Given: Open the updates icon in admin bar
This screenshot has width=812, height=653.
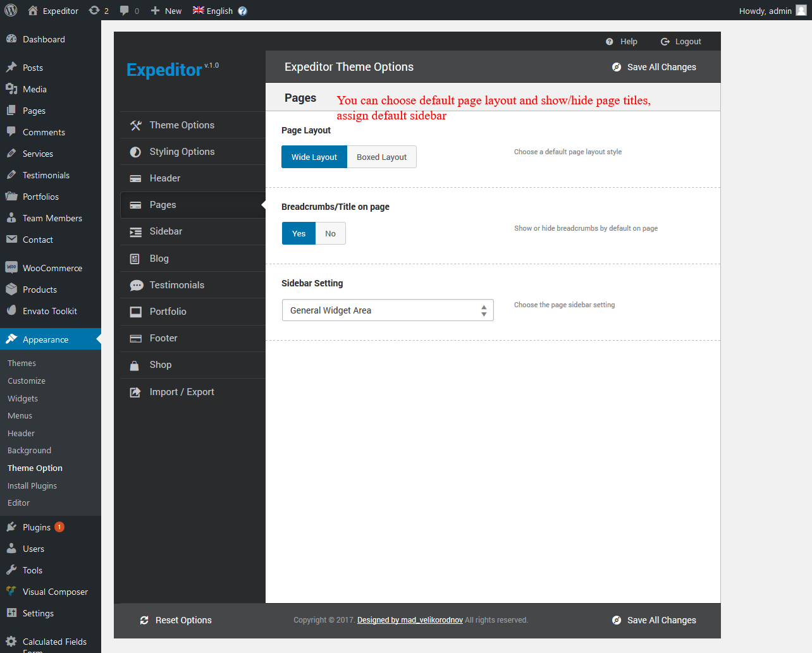Looking at the screenshot, I should pos(95,10).
